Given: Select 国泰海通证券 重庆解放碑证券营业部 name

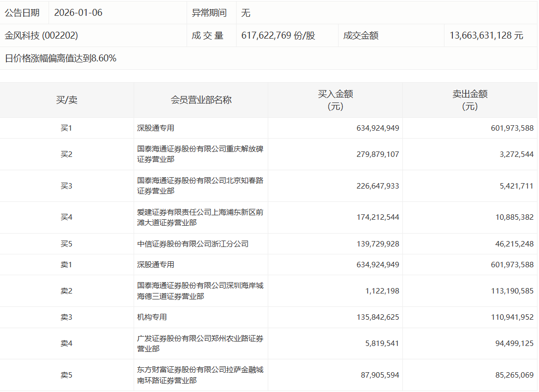Looking at the screenshot, I should (200, 154).
